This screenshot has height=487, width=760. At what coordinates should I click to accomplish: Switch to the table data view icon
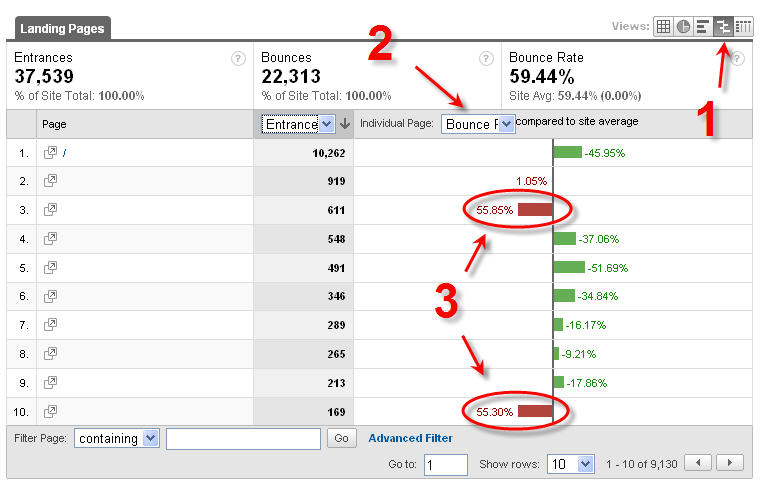coord(663,27)
